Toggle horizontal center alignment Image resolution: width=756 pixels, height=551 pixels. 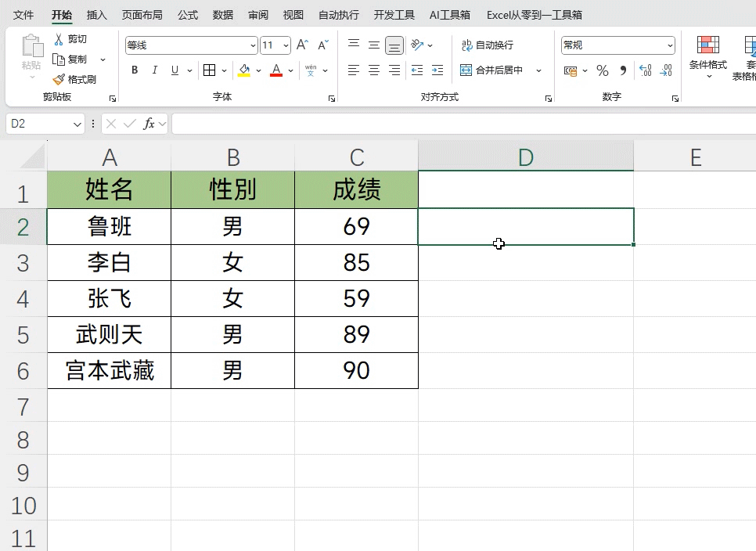373,70
